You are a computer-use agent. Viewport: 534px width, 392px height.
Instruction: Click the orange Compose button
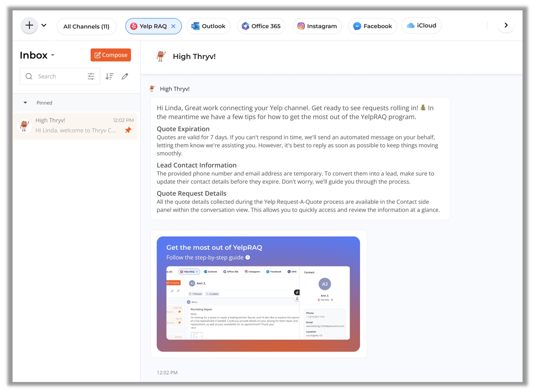click(x=111, y=55)
